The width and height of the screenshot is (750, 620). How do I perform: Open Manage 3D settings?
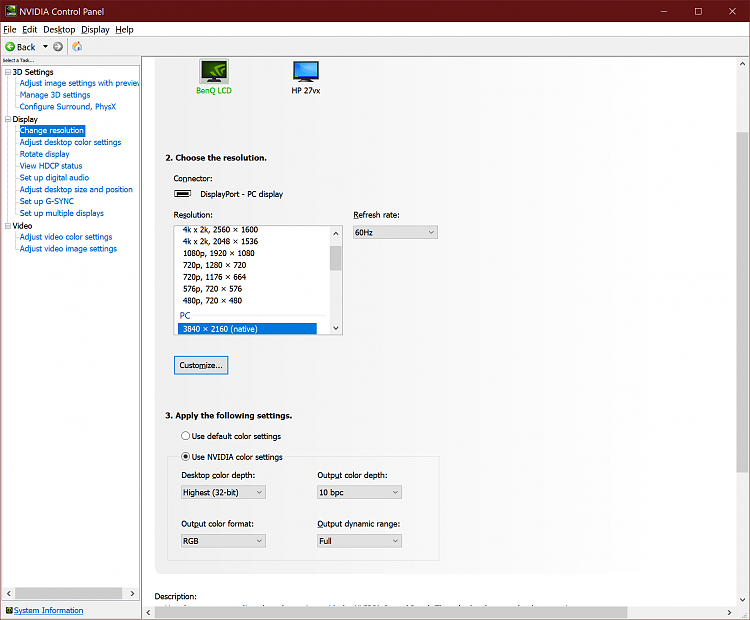[x=55, y=95]
